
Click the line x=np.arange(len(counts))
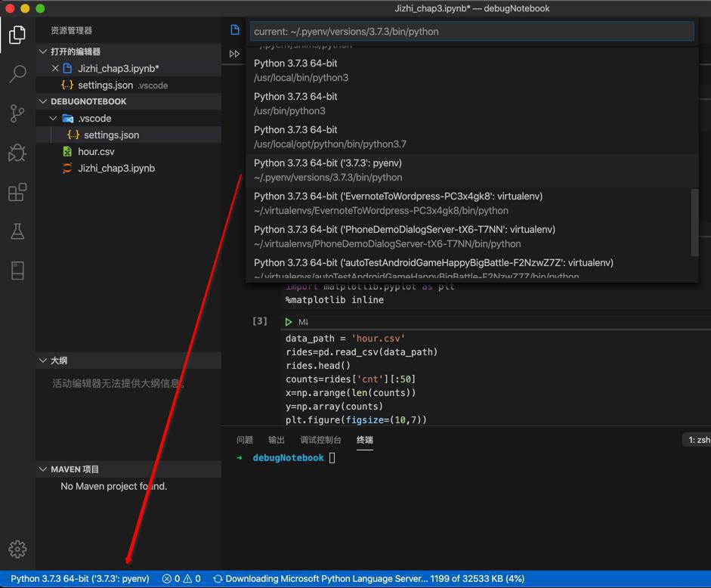pyautogui.click(x=351, y=393)
